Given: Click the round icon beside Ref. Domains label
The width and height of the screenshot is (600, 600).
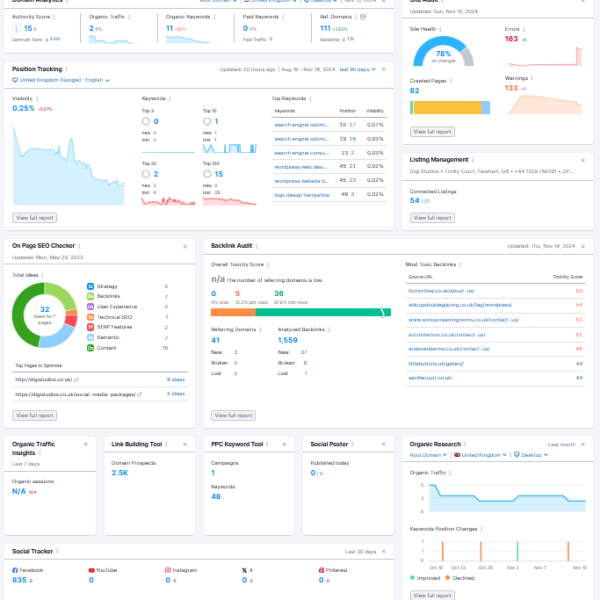Looking at the screenshot, I should 363,17.
